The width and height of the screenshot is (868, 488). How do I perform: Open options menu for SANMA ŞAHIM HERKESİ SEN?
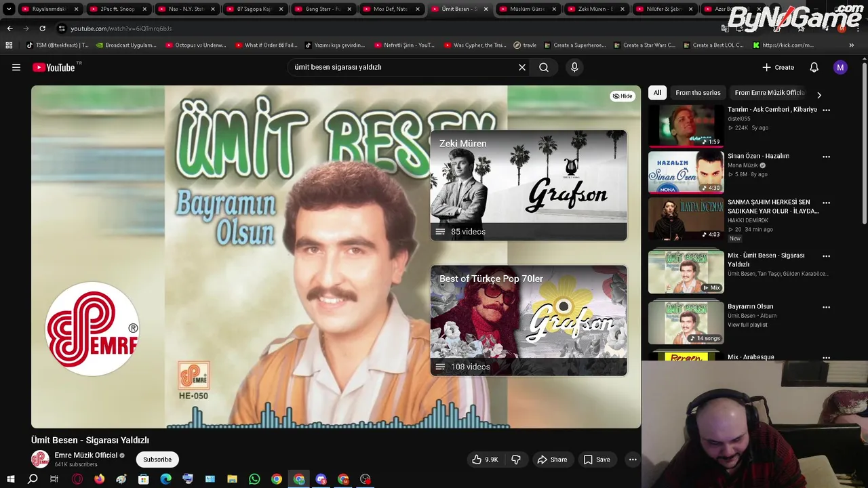click(x=826, y=203)
